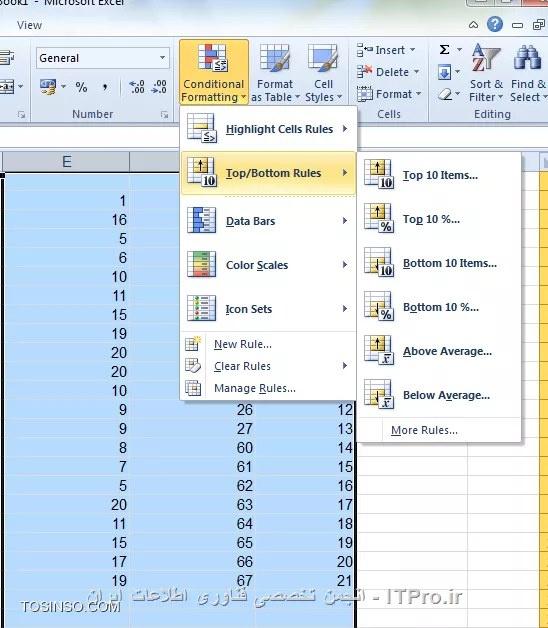Image resolution: width=548 pixels, height=628 pixels.
Task: Expand the Insert dropdown arrow
Action: coord(413,50)
